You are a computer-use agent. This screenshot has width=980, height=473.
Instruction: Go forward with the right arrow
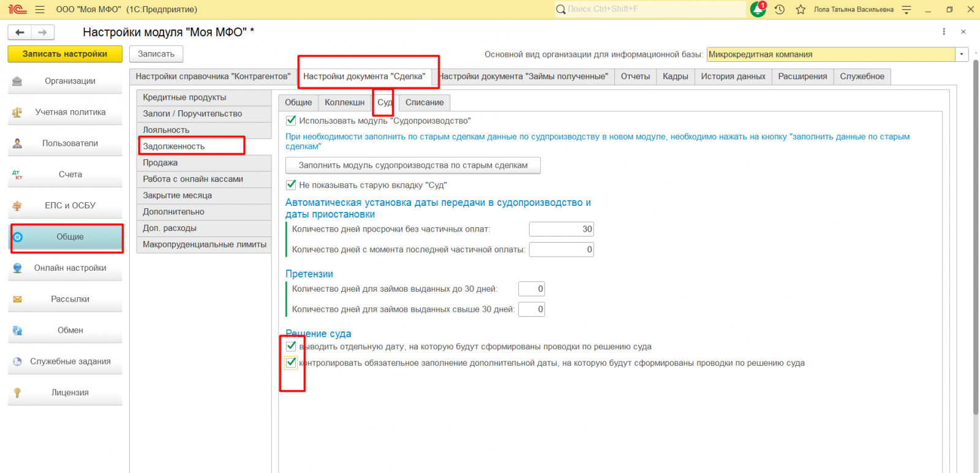[43, 32]
